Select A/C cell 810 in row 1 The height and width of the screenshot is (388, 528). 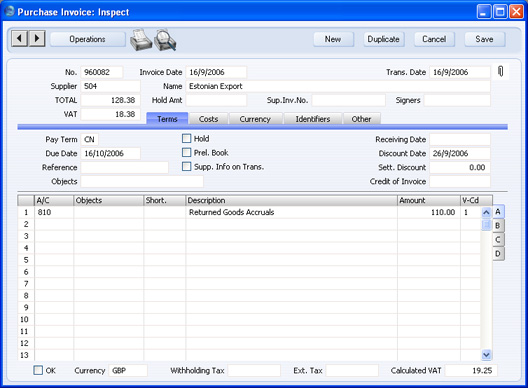coord(54,212)
